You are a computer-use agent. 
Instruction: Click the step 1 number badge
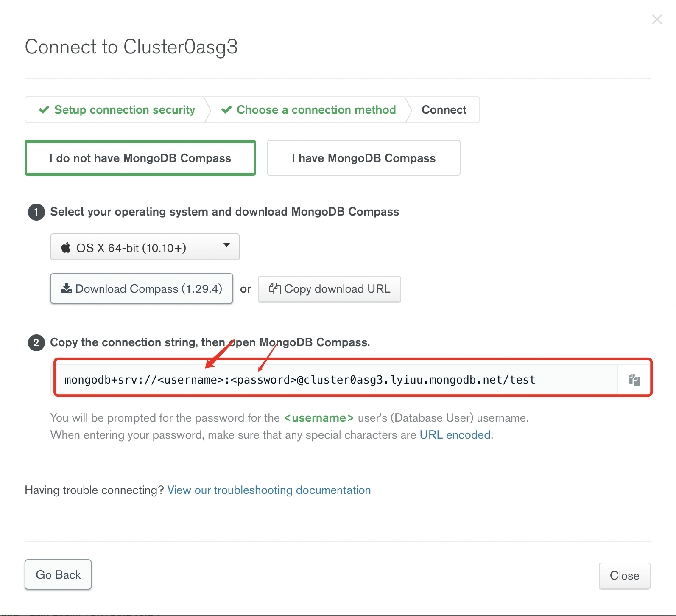pos(36,212)
